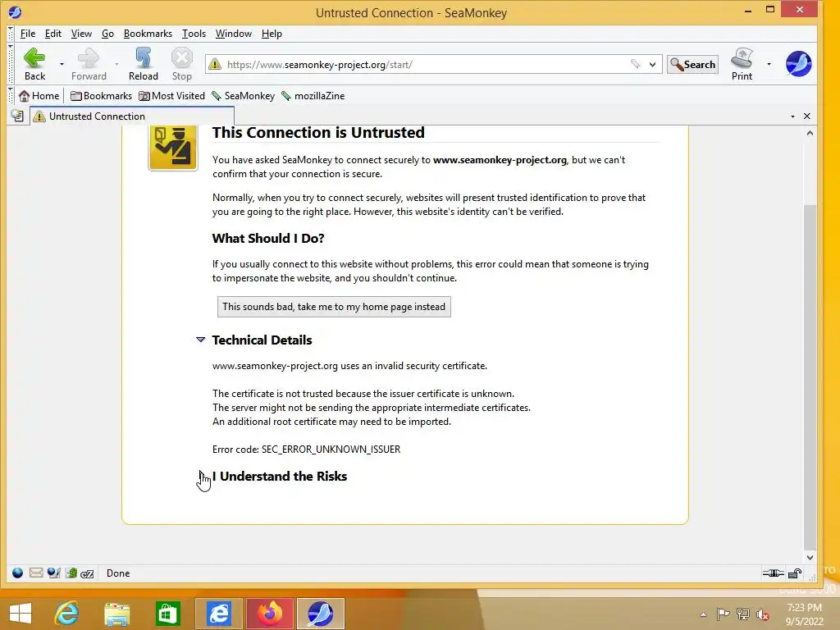Click the Windows Start button
The width and height of the screenshot is (840, 630).
click(21, 614)
